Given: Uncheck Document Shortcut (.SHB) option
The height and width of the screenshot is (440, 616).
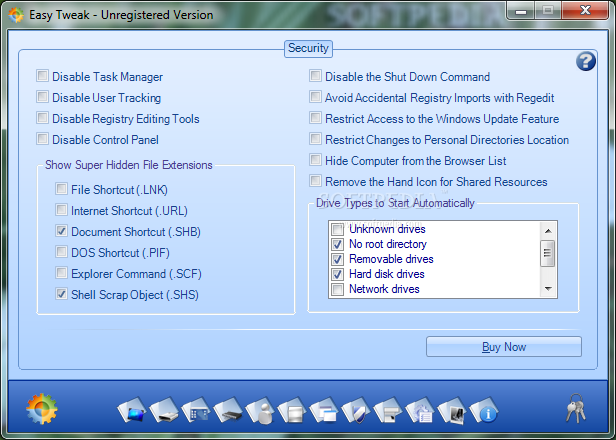Looking at the screenshot, I should coord(61,231).
